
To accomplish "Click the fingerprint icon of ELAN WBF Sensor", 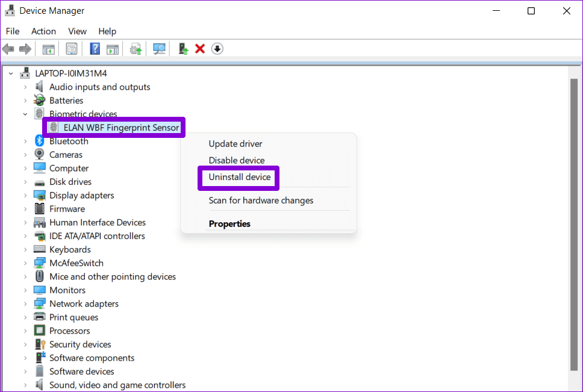I will click(54, 128).
